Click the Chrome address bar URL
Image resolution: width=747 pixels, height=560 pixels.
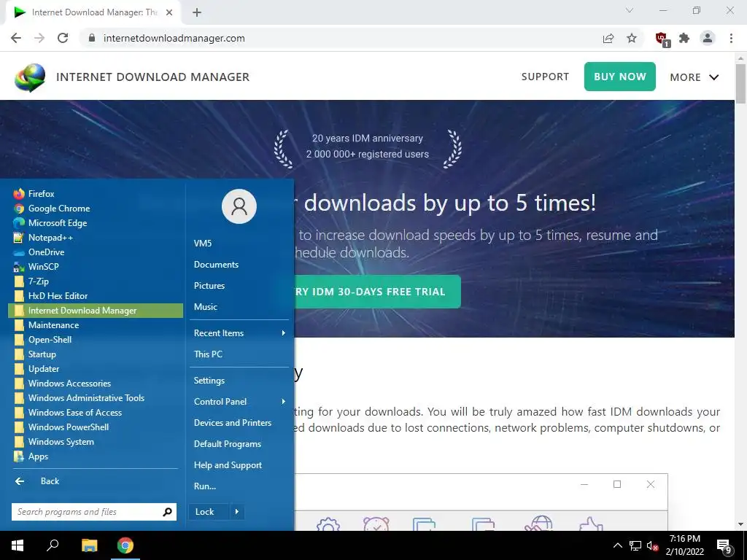[x=174, y=38]
